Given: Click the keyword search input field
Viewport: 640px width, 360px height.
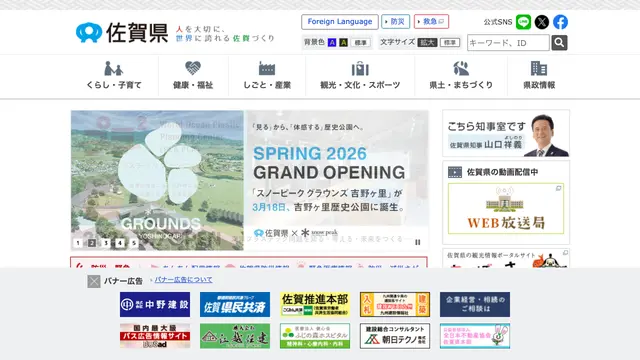Looking at the screenshot, I should 508,42.
